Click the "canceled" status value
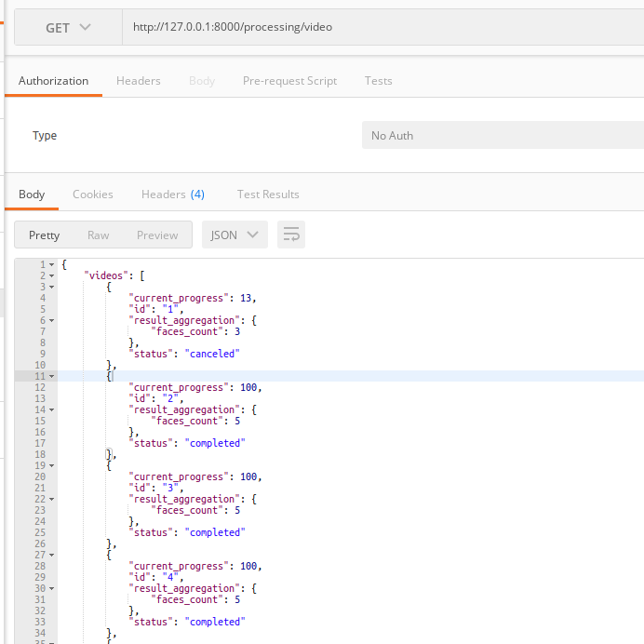The image size is (644, 644). (x=212, y=354)
